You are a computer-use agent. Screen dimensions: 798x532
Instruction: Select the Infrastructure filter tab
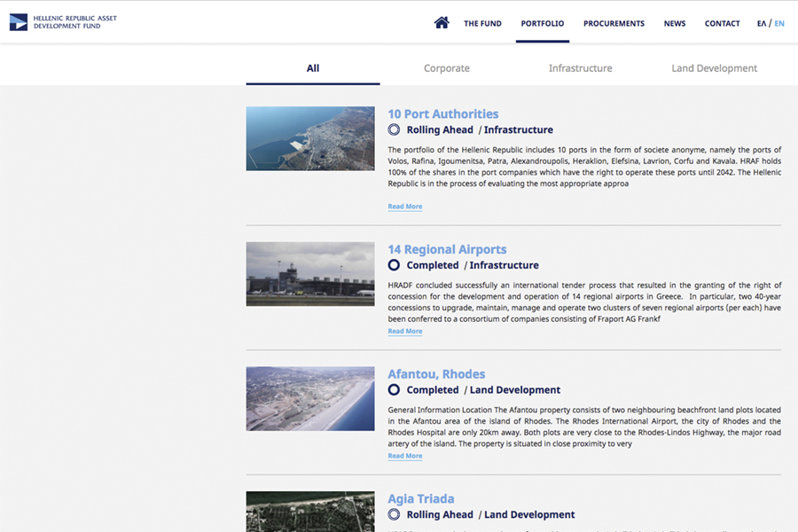point(580,68)
